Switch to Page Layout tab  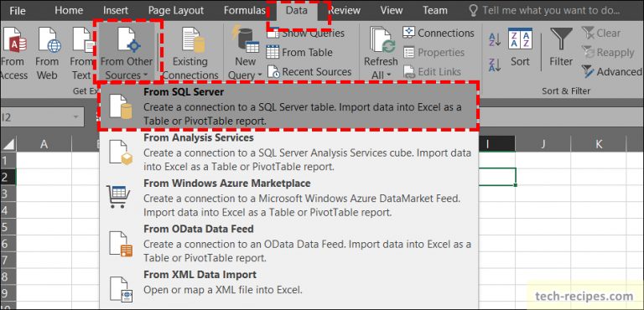[176, 10]
